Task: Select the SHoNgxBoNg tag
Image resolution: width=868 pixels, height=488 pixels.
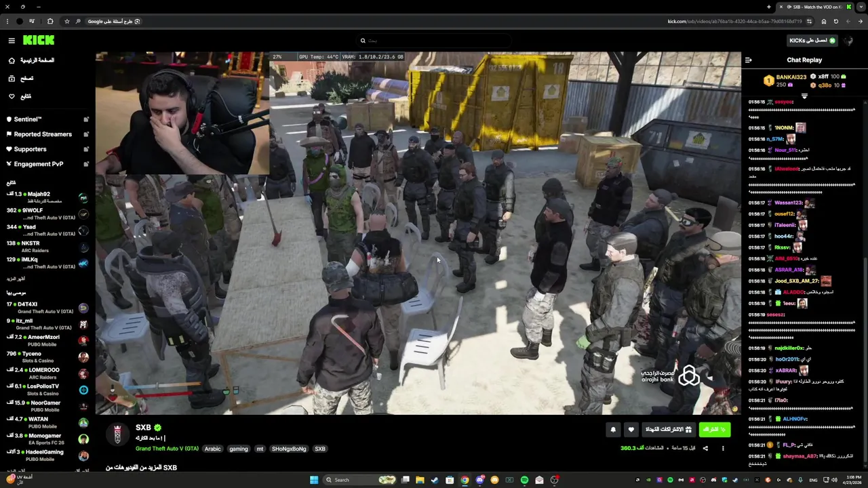Action: point(290,449)
